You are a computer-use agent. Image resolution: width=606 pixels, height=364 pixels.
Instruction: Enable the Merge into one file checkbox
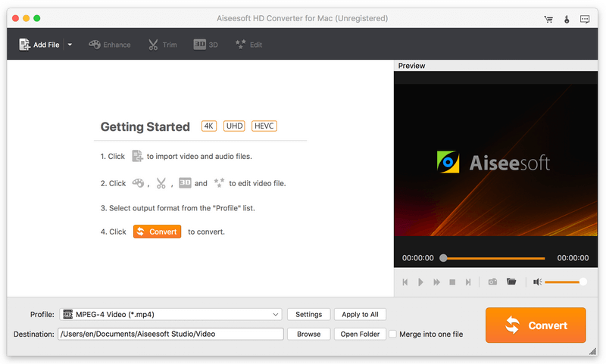tap(392, 334)
